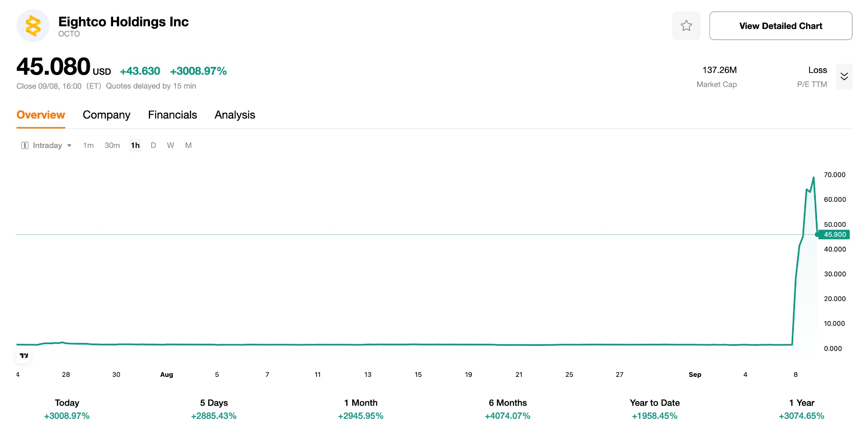This screenshot has height=429, width=868.
Task: Select the 1h chart interval
Action: [135, 145]
